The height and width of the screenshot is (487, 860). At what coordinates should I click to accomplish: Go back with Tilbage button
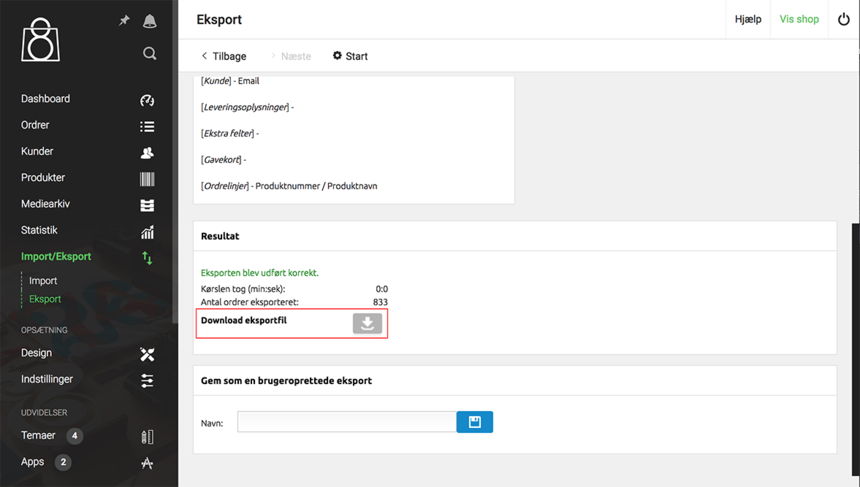pos(223,56)
